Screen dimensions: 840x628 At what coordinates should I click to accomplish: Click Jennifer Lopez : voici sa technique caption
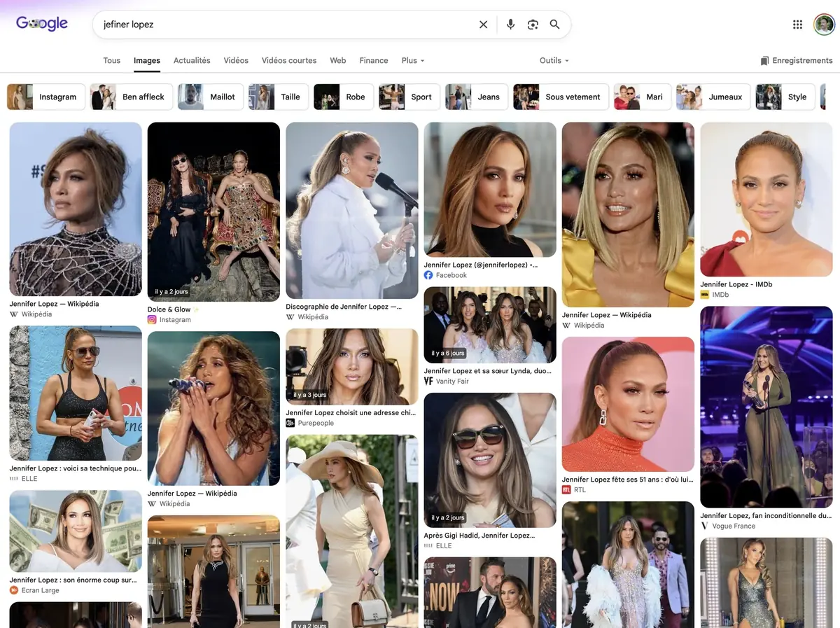(75, 469)
